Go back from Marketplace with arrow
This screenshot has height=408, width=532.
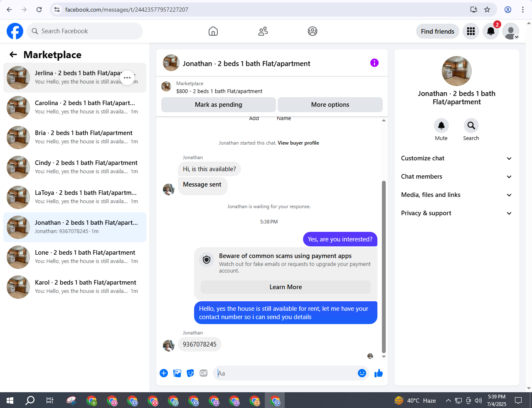pyautogui.click(x=13, y=54)
